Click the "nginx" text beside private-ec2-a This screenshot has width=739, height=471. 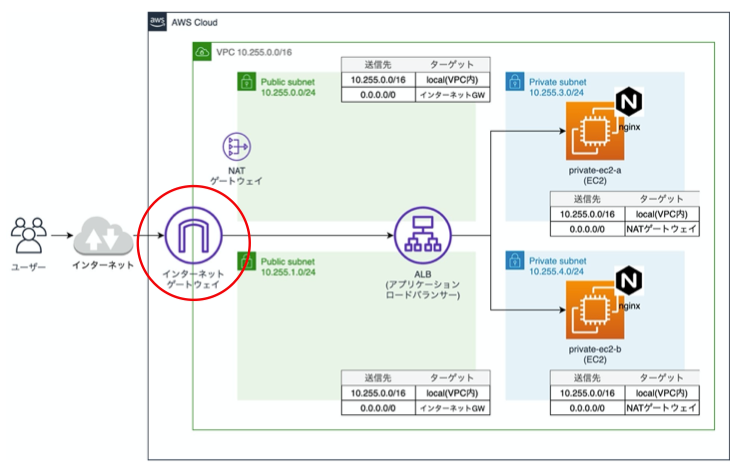click(x=630, y=127)
